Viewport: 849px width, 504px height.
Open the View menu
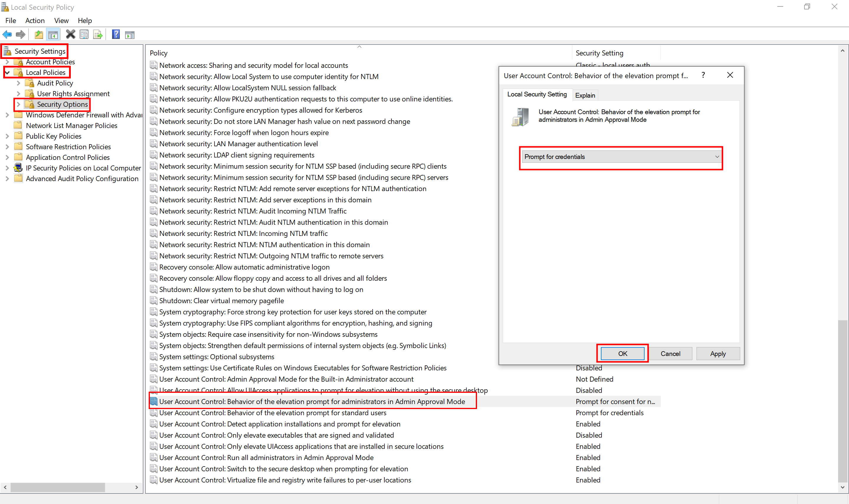(x=61, y=20)
